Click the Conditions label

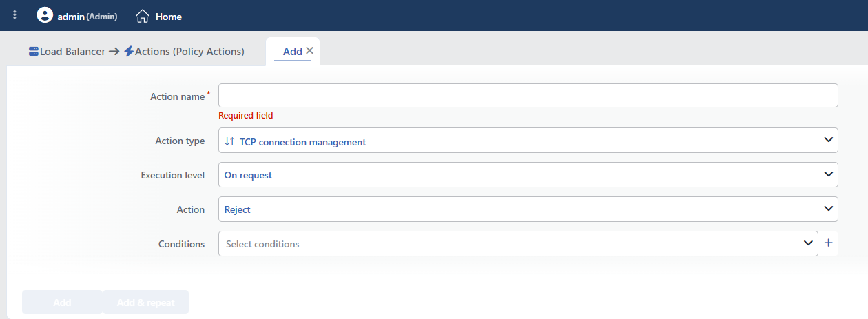[x=182, y=244]
